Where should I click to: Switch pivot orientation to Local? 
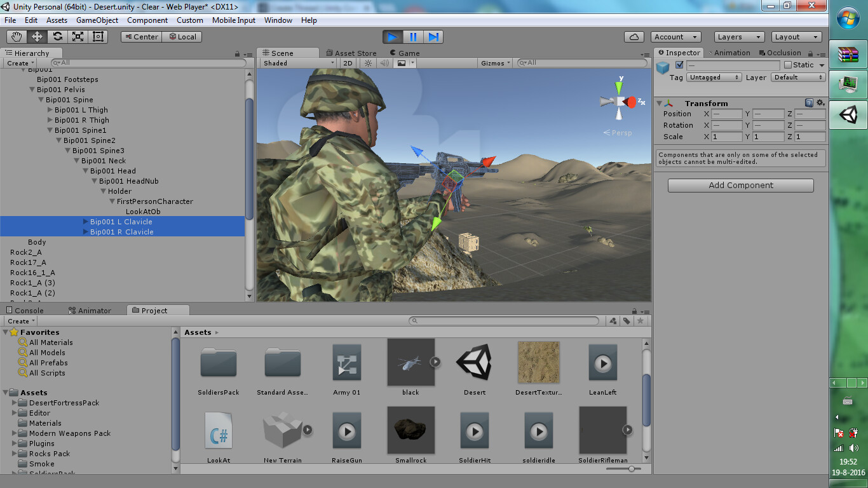click(182, 36)
